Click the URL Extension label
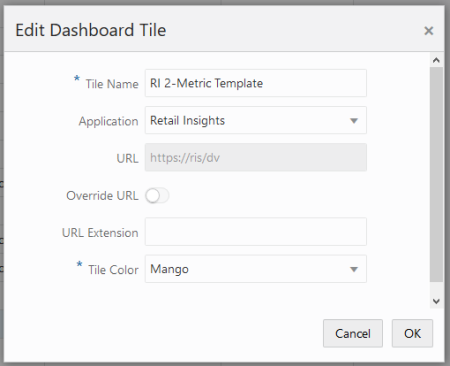 (100, 233)
